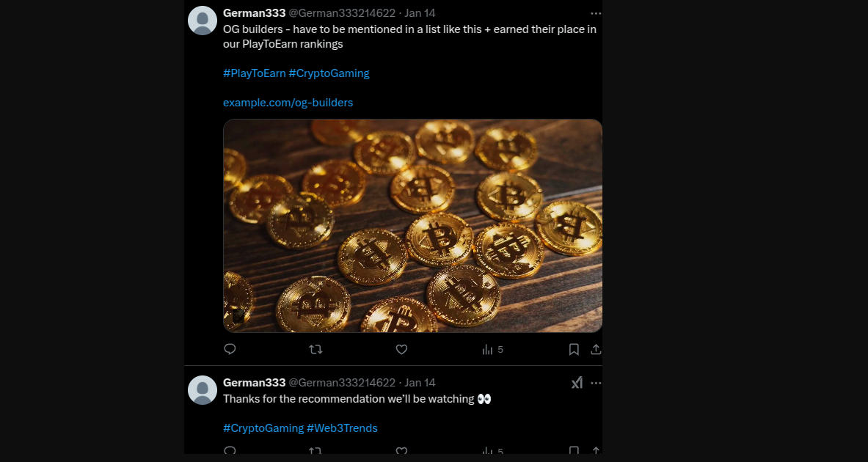The height and width of the screenshot is (462, 868).
Task: Open share options for the second tweet
Action: coord(596,452)
